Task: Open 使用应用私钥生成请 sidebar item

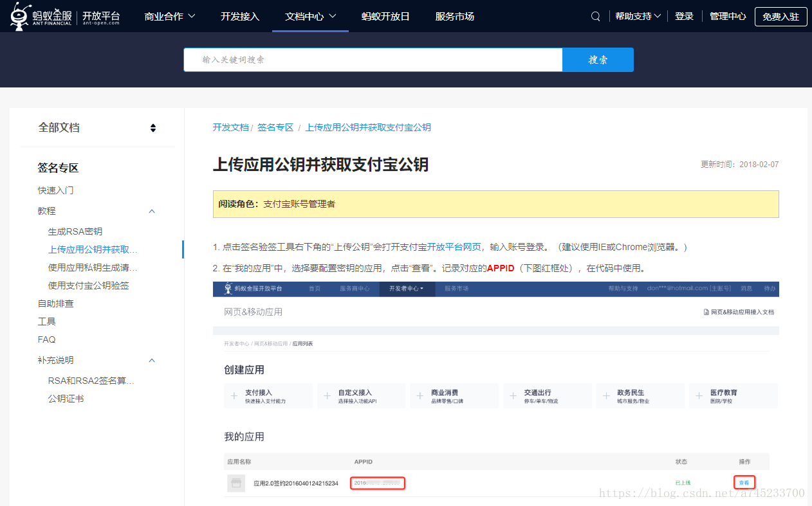Action: pyautogui.click(x=93, y=267)
